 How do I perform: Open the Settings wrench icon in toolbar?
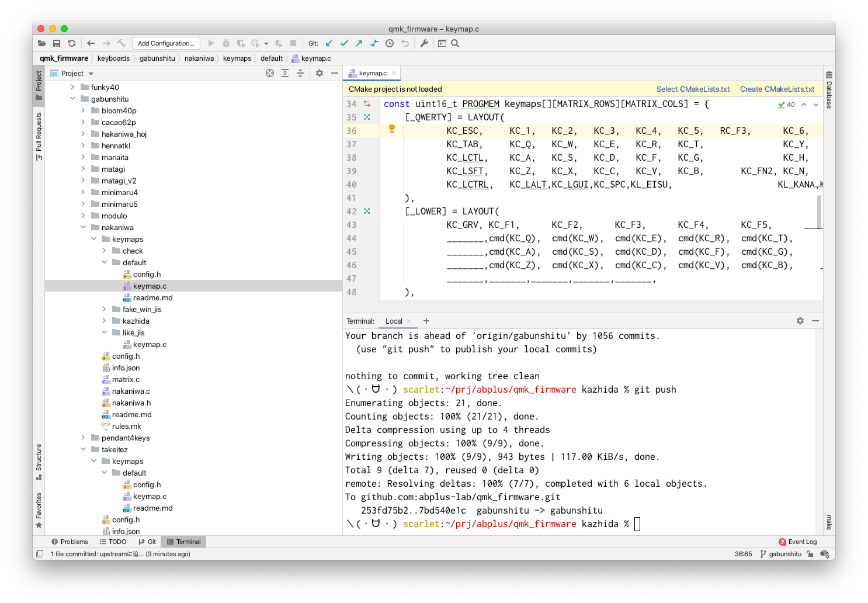point(424,43)
